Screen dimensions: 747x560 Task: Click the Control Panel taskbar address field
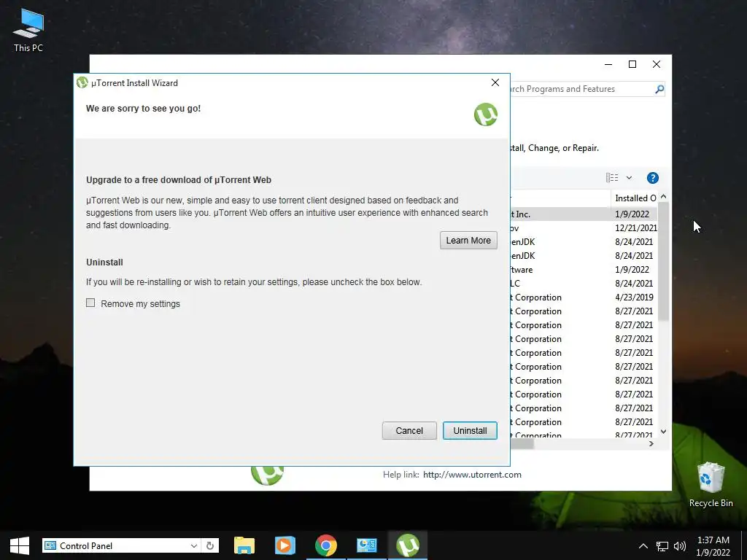tap(122, 545)
